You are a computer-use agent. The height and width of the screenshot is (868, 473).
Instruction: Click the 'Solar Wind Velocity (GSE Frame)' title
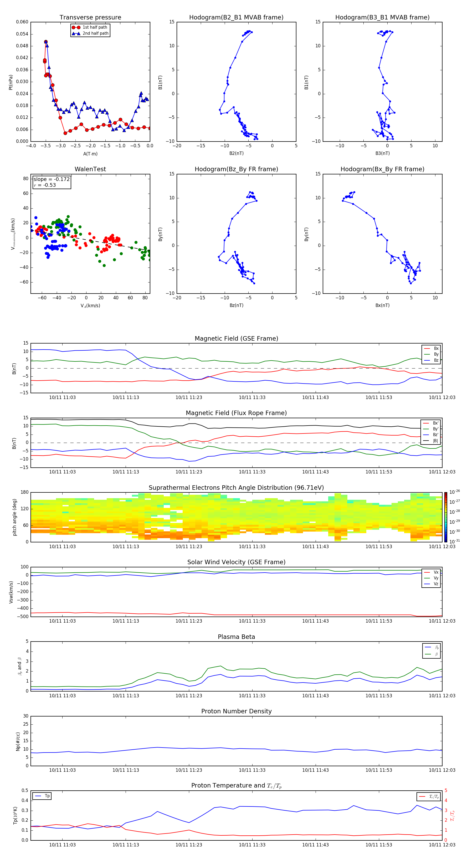[236, 562]
